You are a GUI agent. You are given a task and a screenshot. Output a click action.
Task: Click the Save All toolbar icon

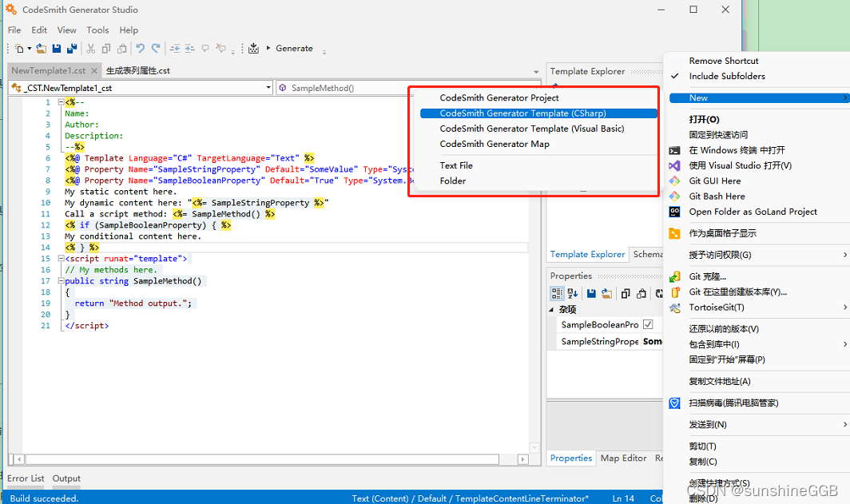(x=72, y=49)
